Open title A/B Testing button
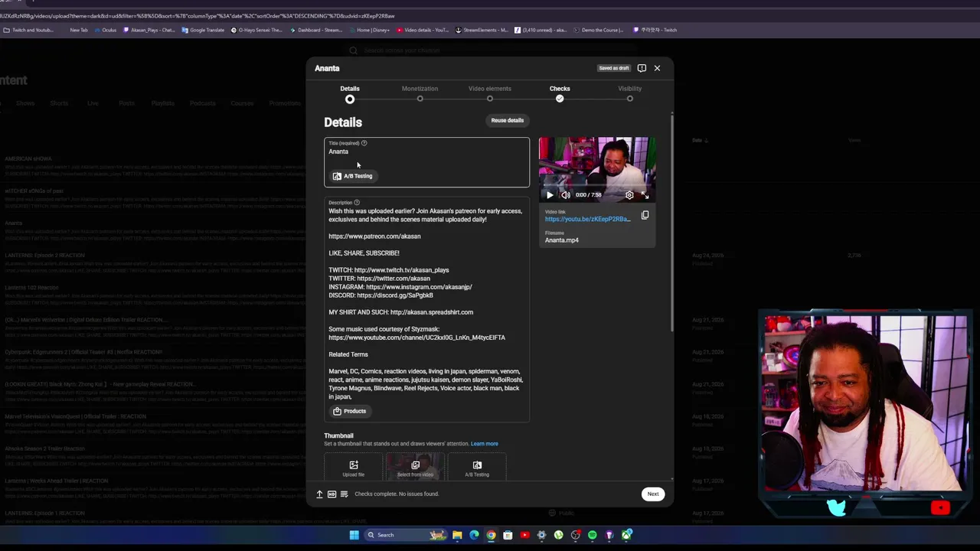The width and height of the screenshot is (980, 551). click(x=353, y=176)
